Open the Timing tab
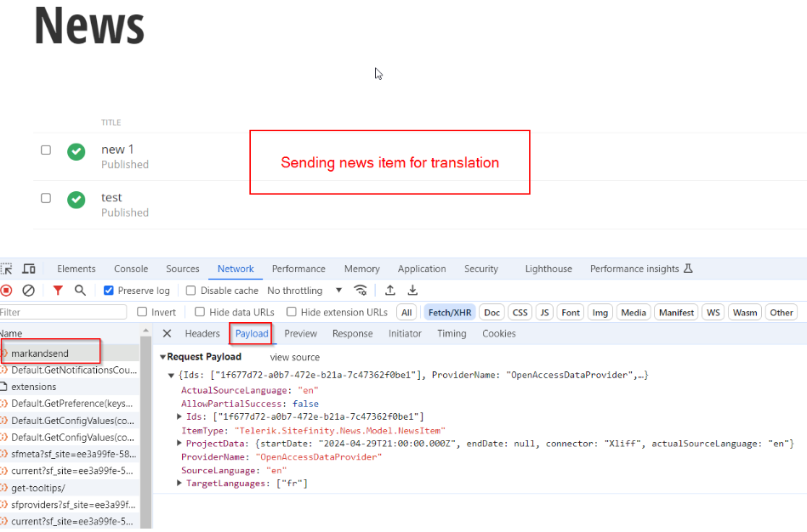The height and width of the screenshot is (532, 807). click(452, 333)
